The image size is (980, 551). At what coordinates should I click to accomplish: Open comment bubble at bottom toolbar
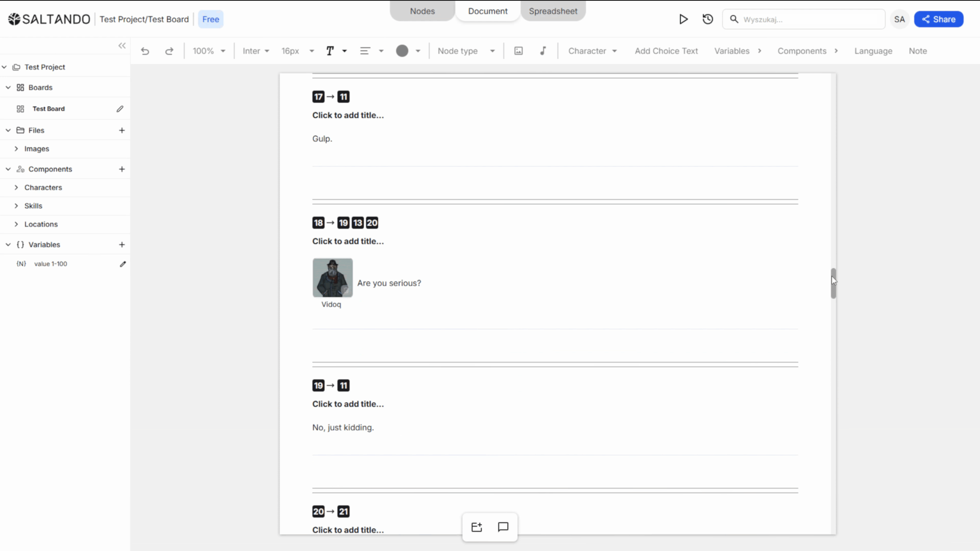tap(503, 527)
